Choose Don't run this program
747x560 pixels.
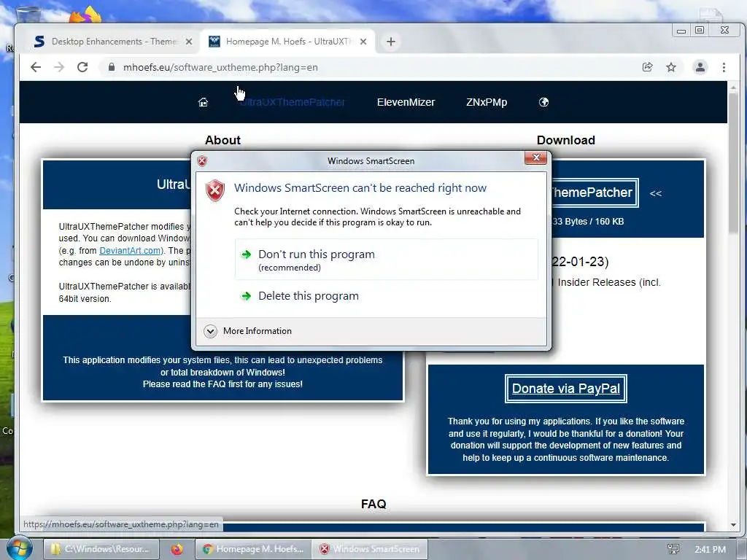point(387,260)
